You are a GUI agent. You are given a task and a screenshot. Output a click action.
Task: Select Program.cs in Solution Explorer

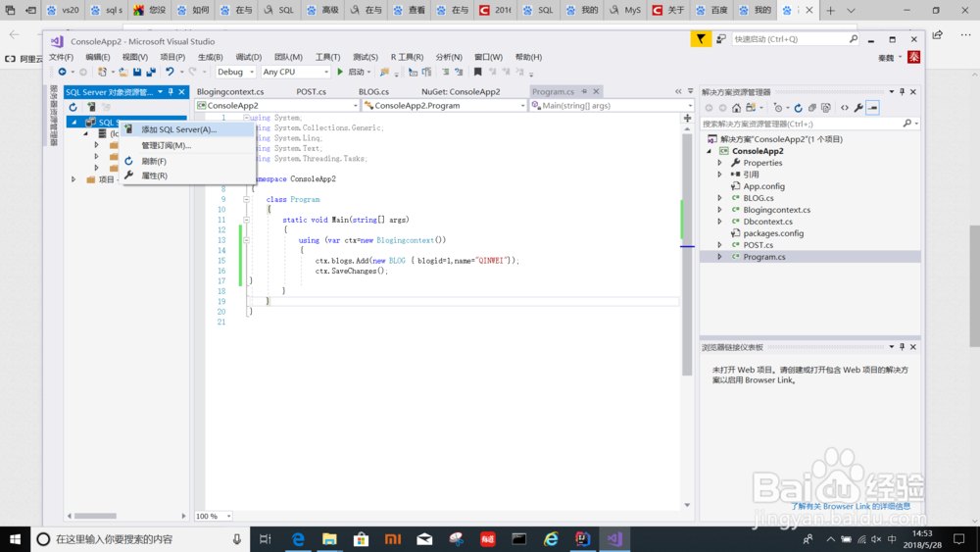pos(764,257)
